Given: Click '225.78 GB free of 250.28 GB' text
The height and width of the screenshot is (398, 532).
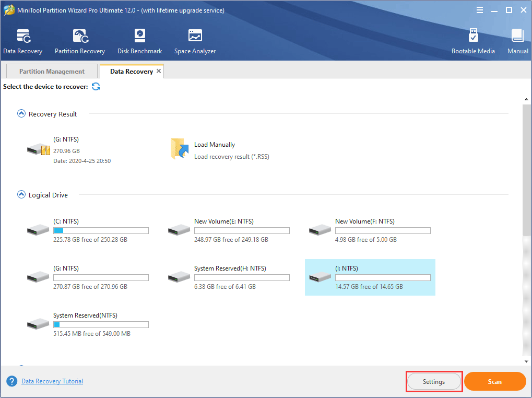Looking at the screenshot, I should click(90, 240).
